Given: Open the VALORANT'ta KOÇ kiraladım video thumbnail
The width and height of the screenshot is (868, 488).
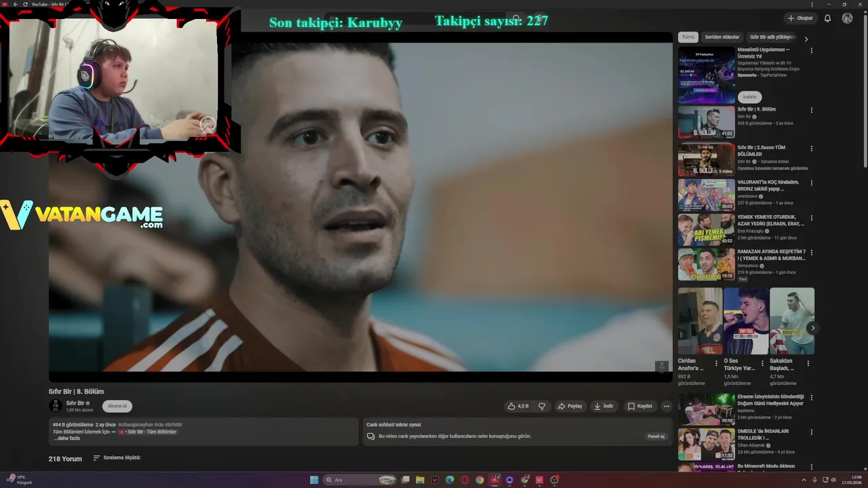Looking at the screenshot, I should click(x=707, y=195).
